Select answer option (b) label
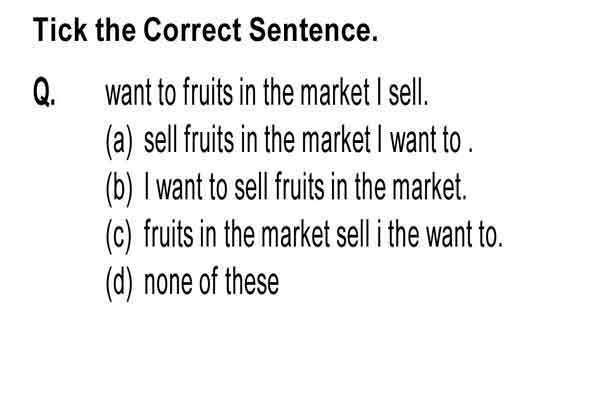Viewport: 600px width, 400px height. click(x=119, y=188)
